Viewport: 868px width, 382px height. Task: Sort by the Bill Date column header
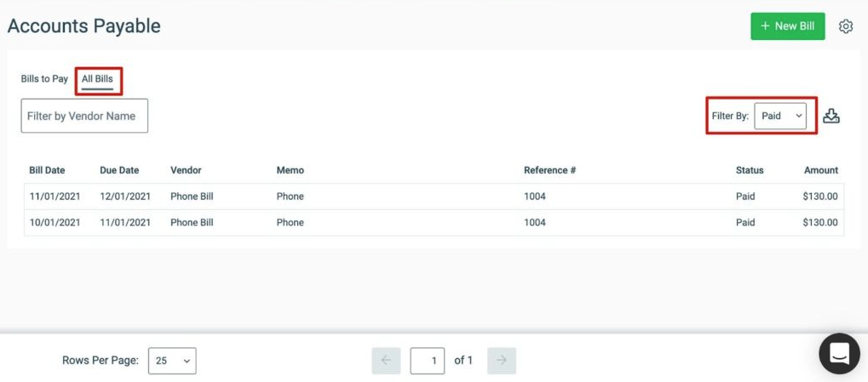[x=47, y=170]
